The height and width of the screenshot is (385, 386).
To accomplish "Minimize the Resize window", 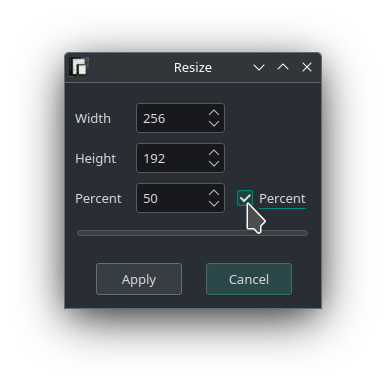I will (259, 67).
